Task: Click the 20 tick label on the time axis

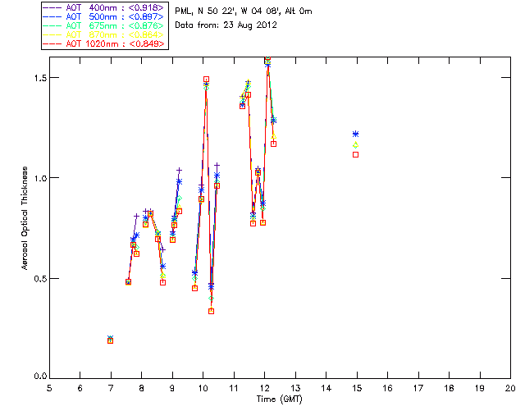Action: coord(510,388)
